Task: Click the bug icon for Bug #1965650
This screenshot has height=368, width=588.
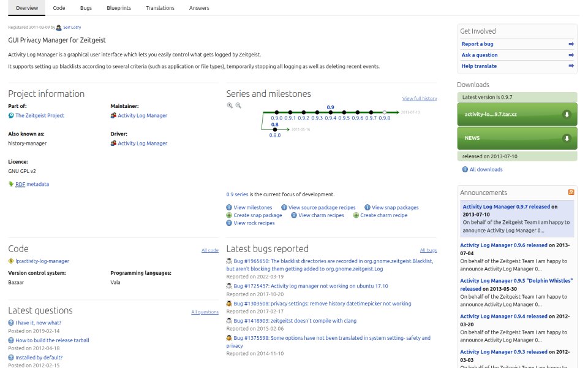Action: pyautogui.click(x=229, y=261)
